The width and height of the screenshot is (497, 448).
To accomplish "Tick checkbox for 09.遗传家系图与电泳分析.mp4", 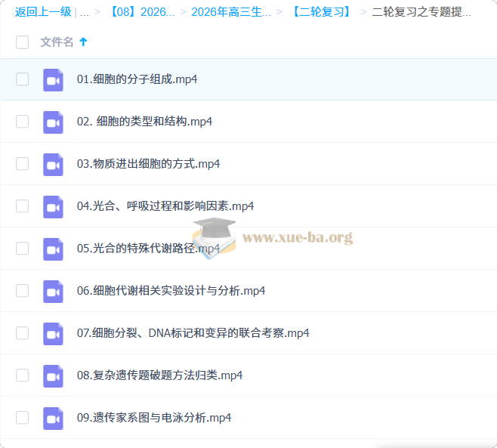I will click(22, 418).
